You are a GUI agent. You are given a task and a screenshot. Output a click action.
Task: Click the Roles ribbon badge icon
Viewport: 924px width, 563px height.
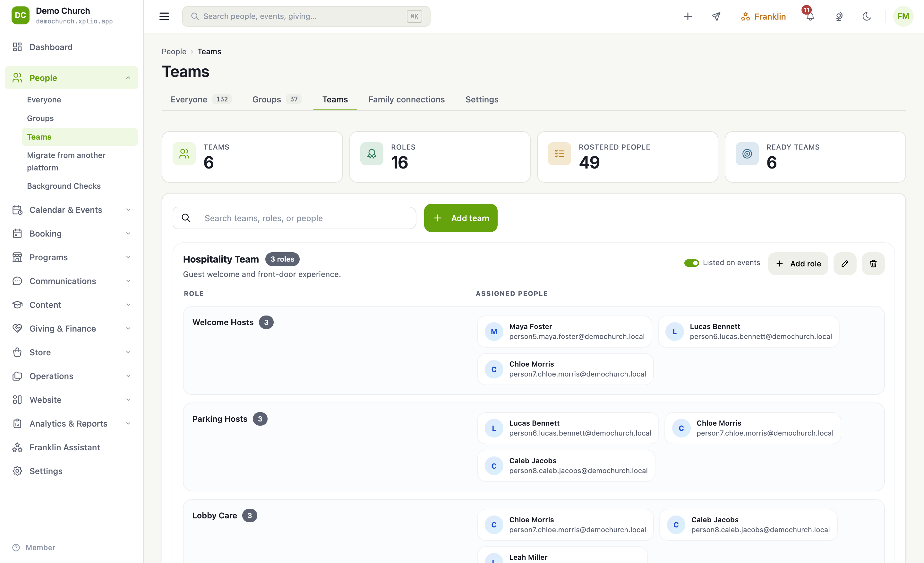coord(372,154)
